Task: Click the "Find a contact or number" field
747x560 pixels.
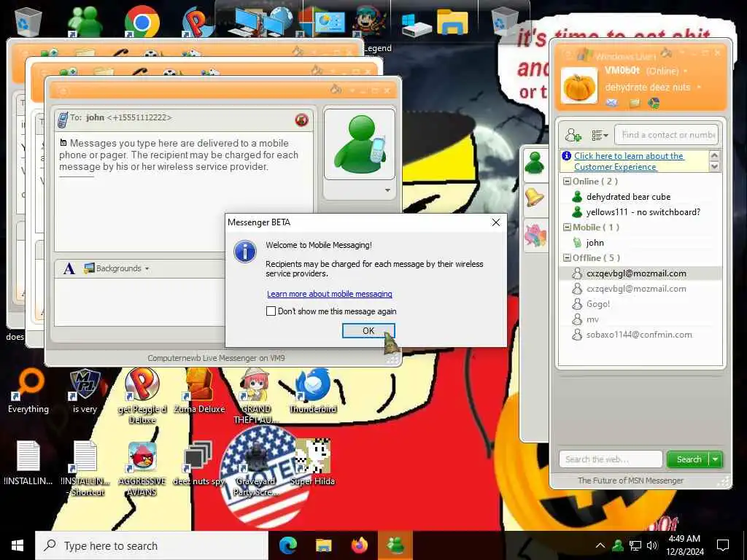Action: coord(666,135)
